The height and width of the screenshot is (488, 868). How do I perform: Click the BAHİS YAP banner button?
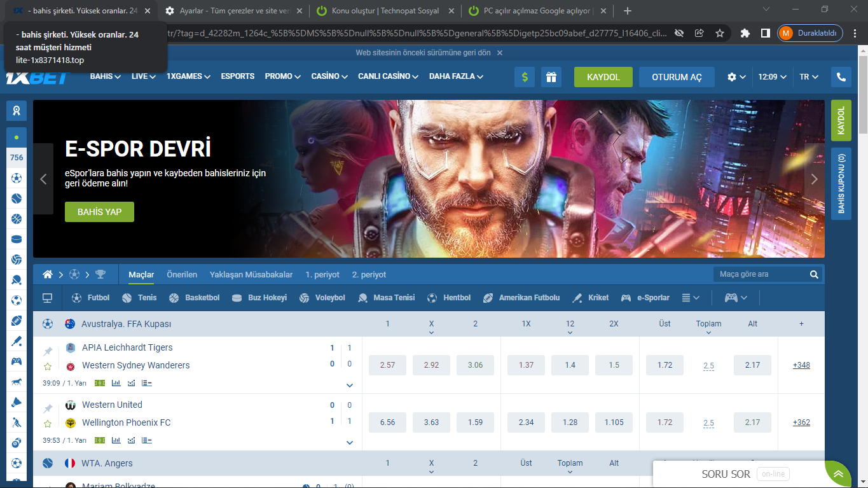click(x=99, y=211)
